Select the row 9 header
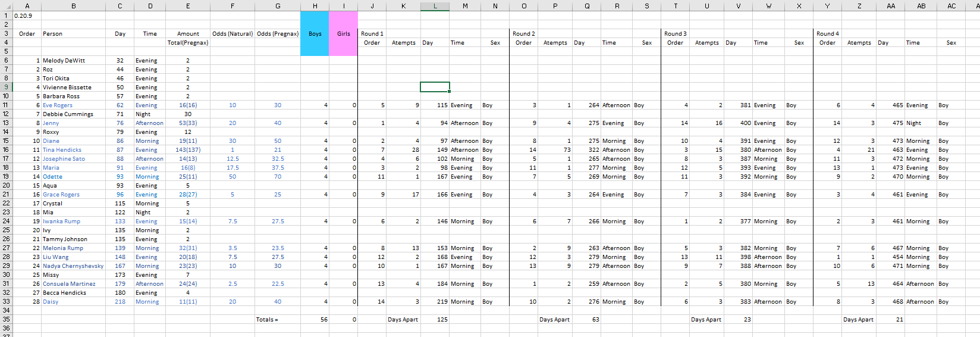This screenshot has width=980, height=337. 6,87
